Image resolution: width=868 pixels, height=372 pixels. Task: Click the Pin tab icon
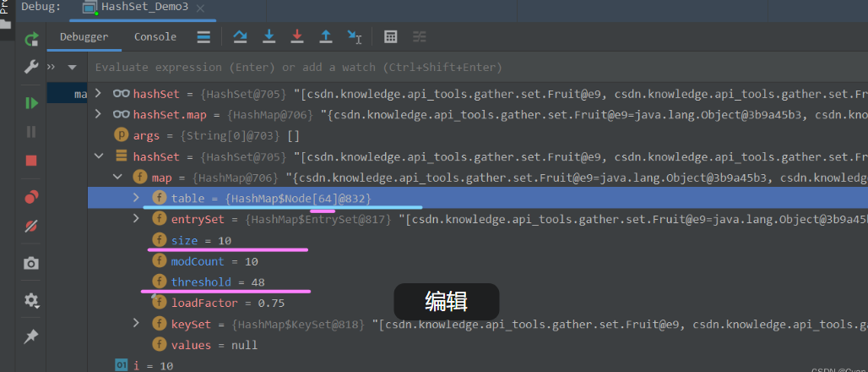[31, 336]
